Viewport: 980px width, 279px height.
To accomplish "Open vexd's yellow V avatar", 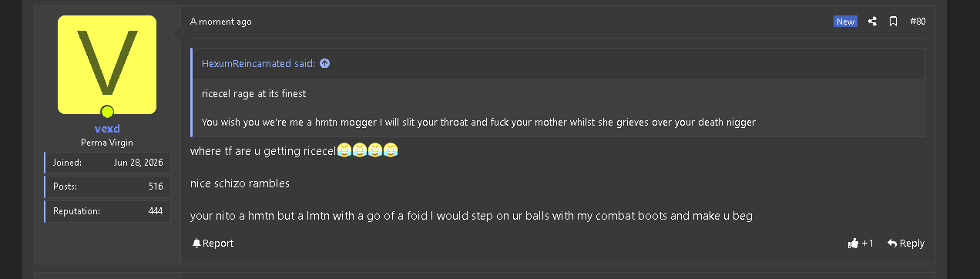I will point(107,65).
